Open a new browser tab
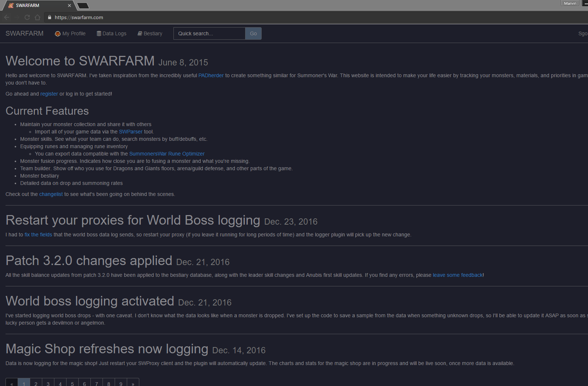This screenshot has height=386, width=588. click(x=83, y=6)
